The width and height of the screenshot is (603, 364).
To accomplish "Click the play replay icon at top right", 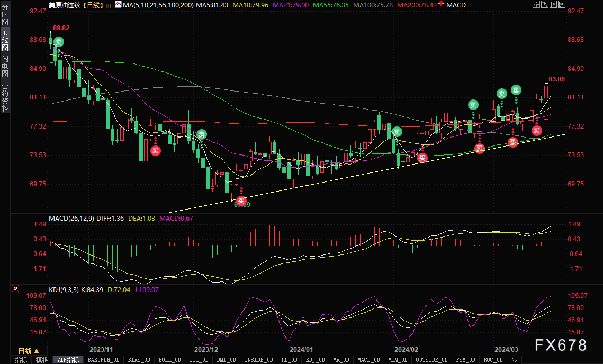I will click(x=553, y=5).
